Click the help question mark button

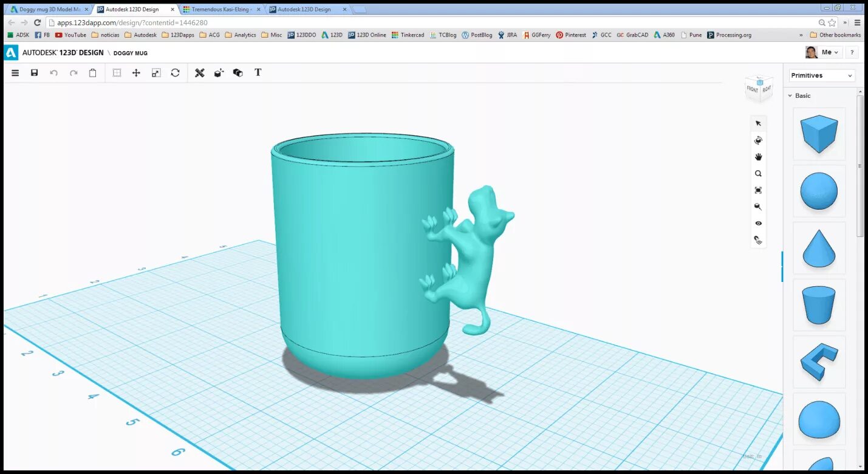(852, 52)
